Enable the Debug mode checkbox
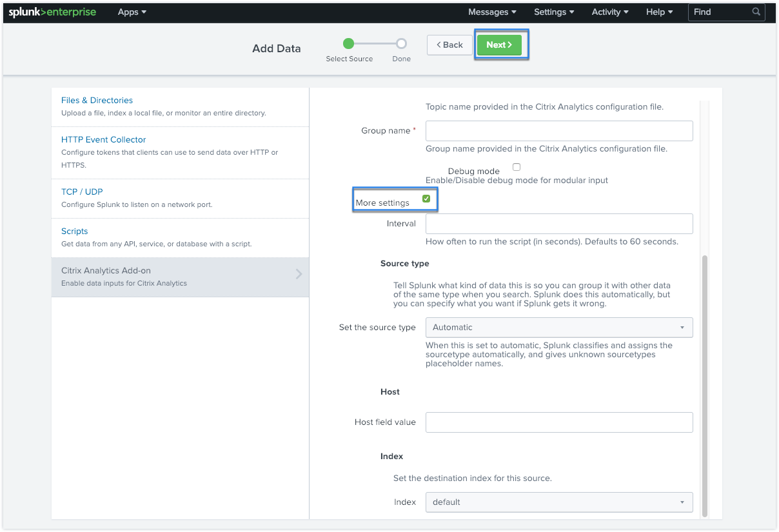 point(517,167)
